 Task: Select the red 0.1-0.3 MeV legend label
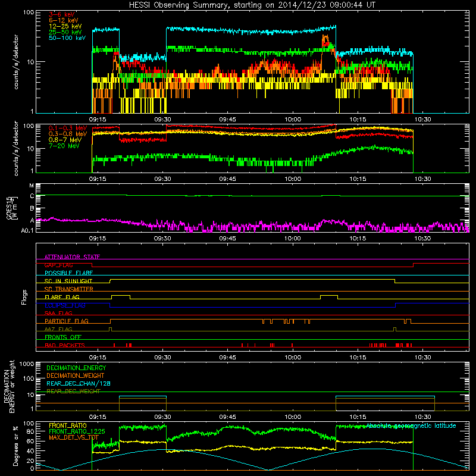click(68, 128)
